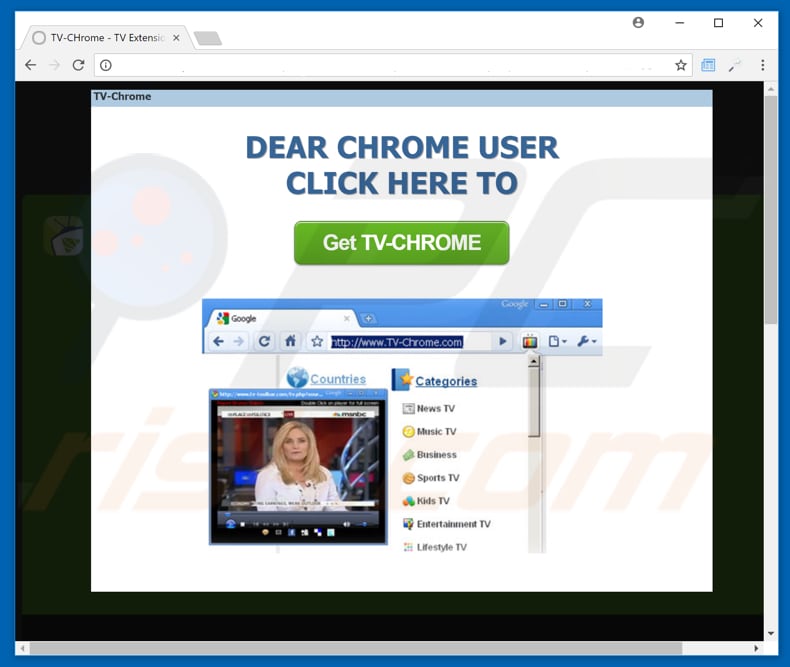
Task: Reload the TV-CHrome page
Action: coord(78,65)
